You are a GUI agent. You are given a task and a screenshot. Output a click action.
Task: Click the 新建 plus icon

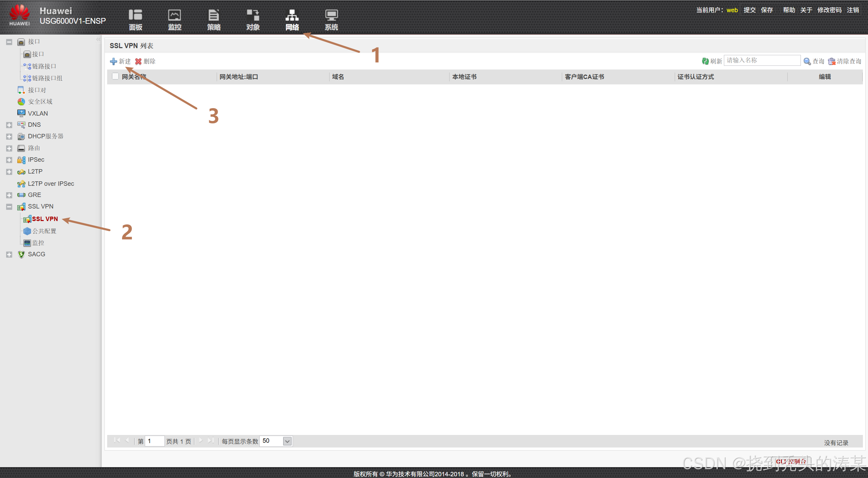(114, 61)
